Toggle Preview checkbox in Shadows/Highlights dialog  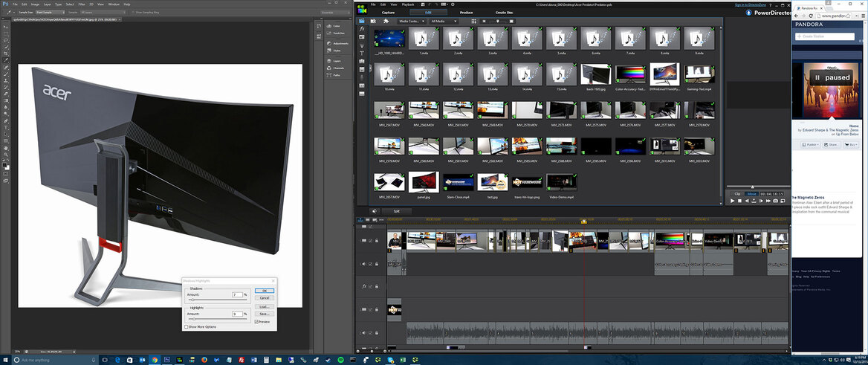256,321
